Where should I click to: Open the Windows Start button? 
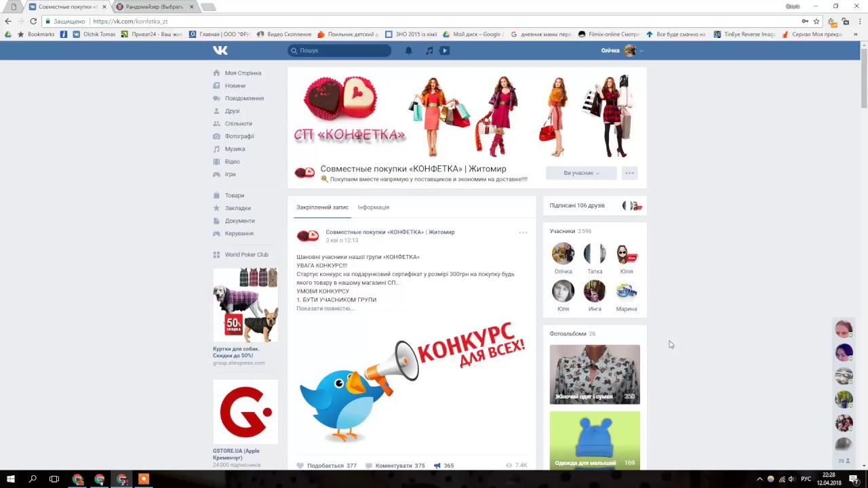click(x=11, y=479)
